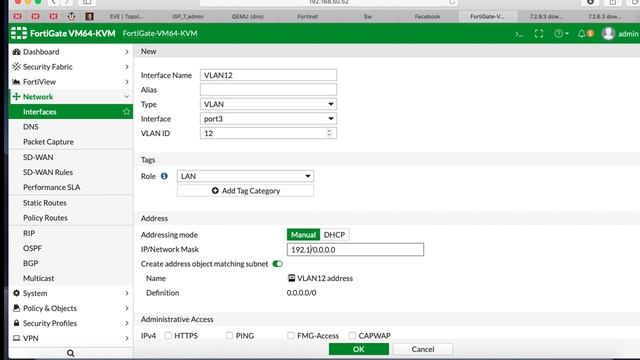Collapse the Network menu chevron

click(x=127, y=97)
